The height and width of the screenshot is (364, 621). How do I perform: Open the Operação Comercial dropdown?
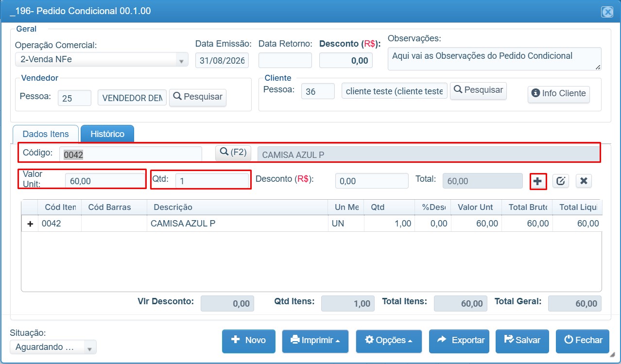pyautogui.click(x=101, y=60)
